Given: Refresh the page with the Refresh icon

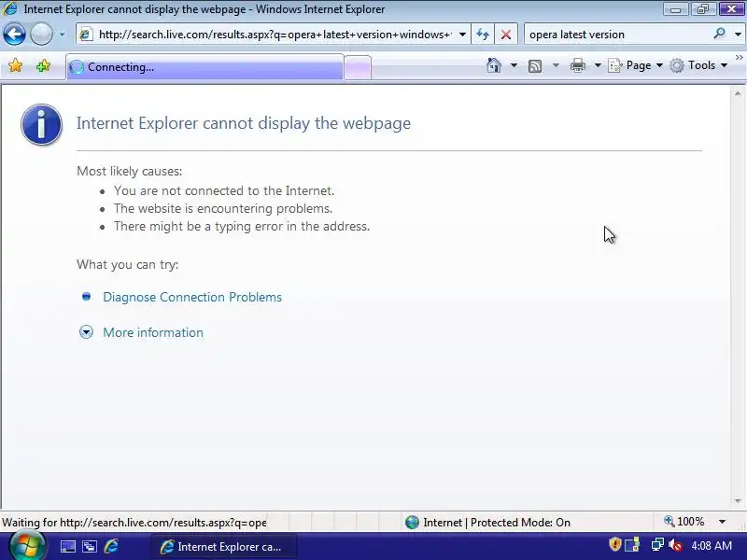Looking at the screenshot, I should [x=483, y=35].
